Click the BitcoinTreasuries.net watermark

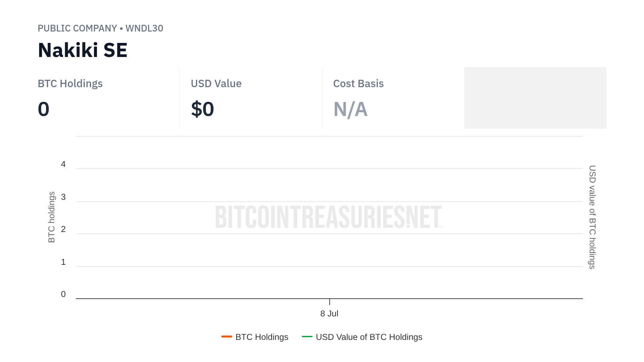click(x=329, y=217)
